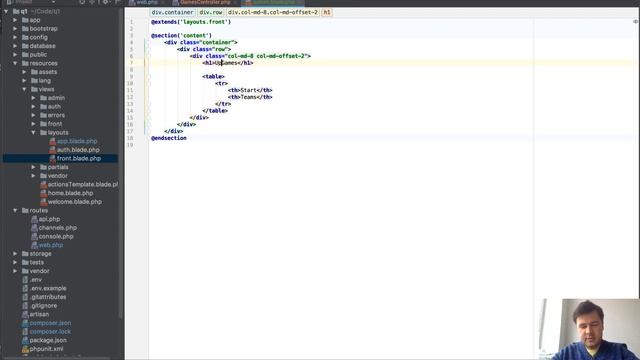This screenshot has width=640, height=360.
Task: Place the cursor on the <th>Start</th> line
Action: (x=250, y=90)
